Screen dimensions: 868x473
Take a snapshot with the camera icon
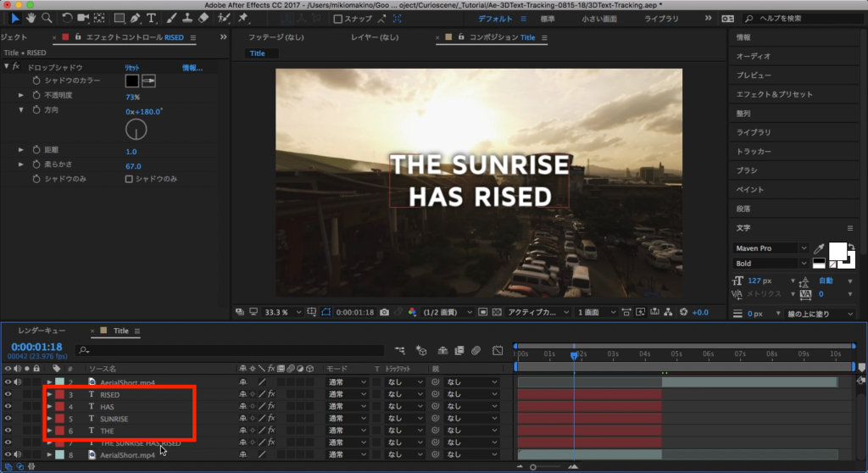[385, 312]
